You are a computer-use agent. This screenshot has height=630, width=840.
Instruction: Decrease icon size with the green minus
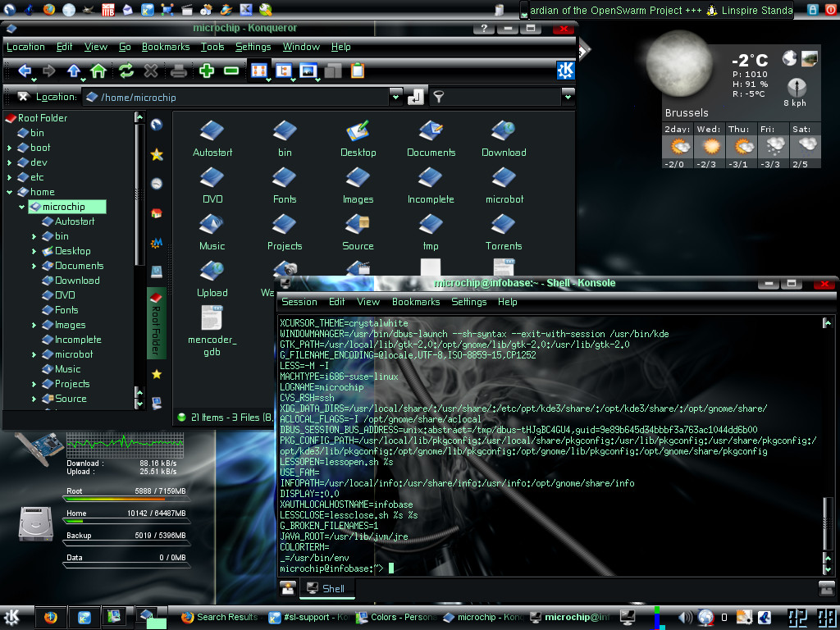231,71
